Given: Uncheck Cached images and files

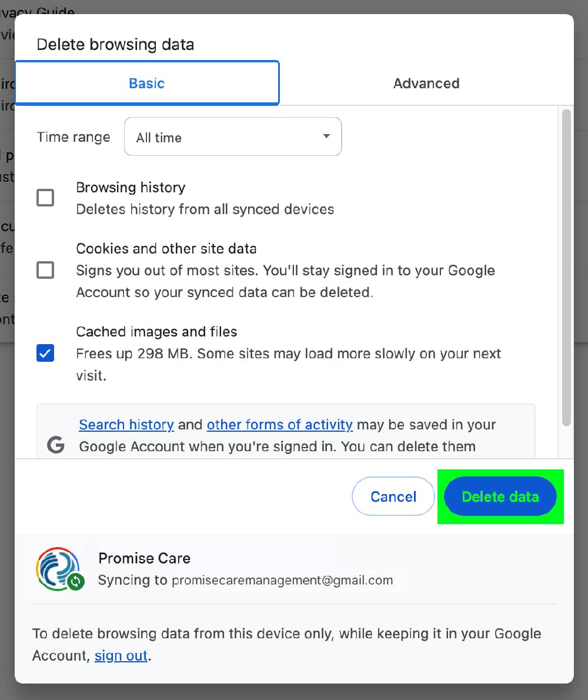Looking at the screenshot, I should point(45,353).
